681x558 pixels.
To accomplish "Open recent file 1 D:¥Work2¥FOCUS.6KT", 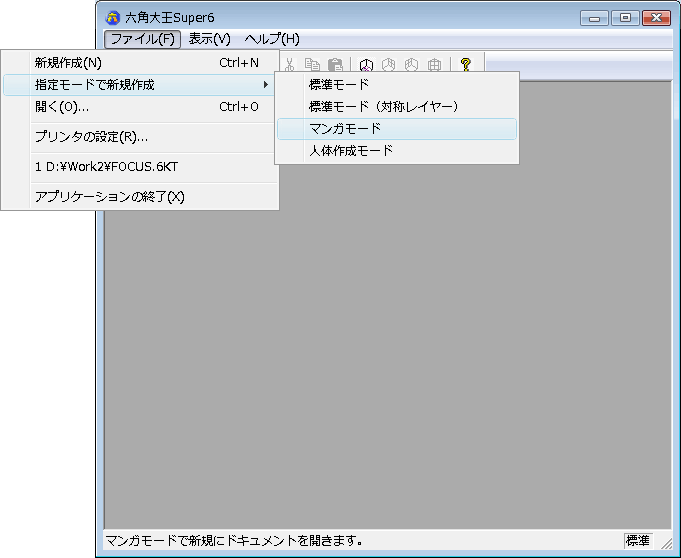I will tap(140, 167).
